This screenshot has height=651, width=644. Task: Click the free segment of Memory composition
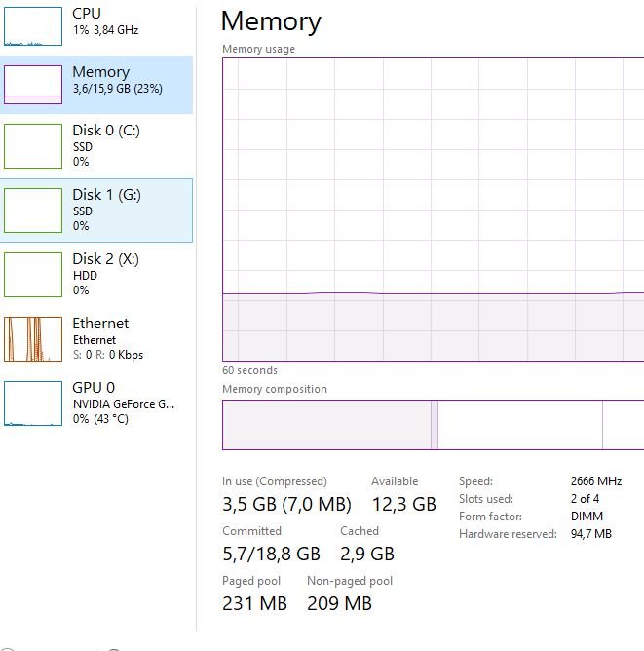(623, 425)
